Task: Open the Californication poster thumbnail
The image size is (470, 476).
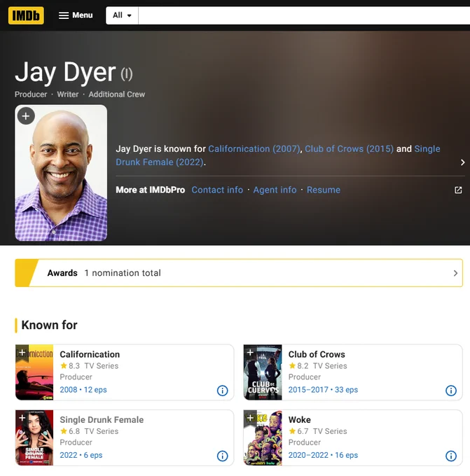Action: [x=34, y=372]
